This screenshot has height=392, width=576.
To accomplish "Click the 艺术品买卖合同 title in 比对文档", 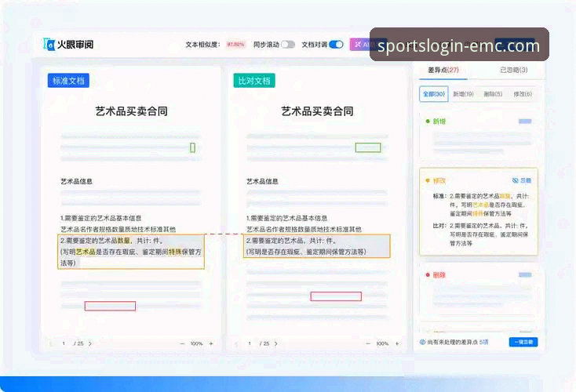I will pyautogui.click(x=317, y=111).
